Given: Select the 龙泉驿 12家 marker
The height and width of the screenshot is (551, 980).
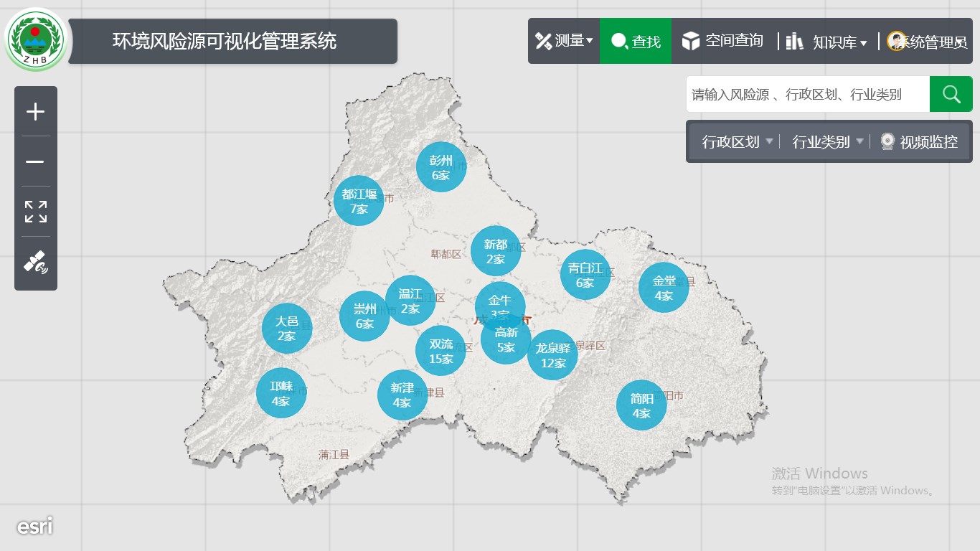Looking at the screenshot, I should 552,355.
